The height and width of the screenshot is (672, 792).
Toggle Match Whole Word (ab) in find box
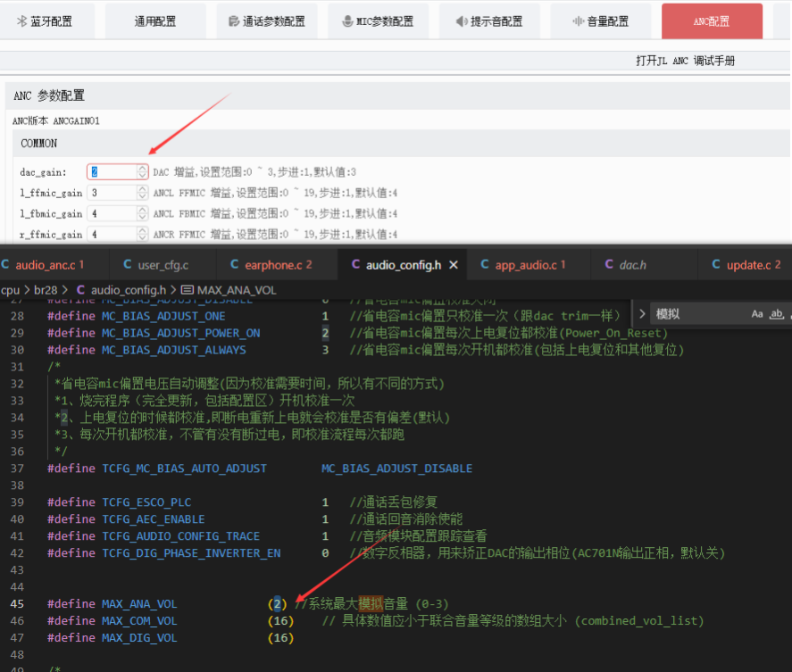coord(776,314)
